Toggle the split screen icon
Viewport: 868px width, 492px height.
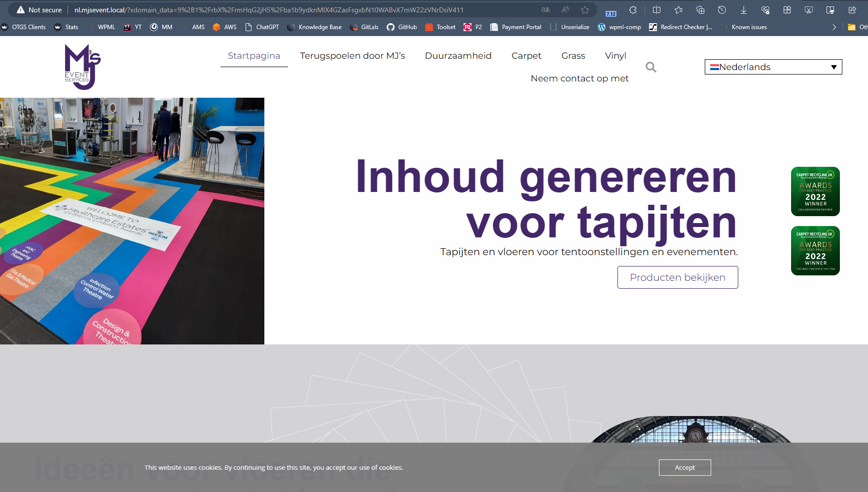tap(656, 10)
